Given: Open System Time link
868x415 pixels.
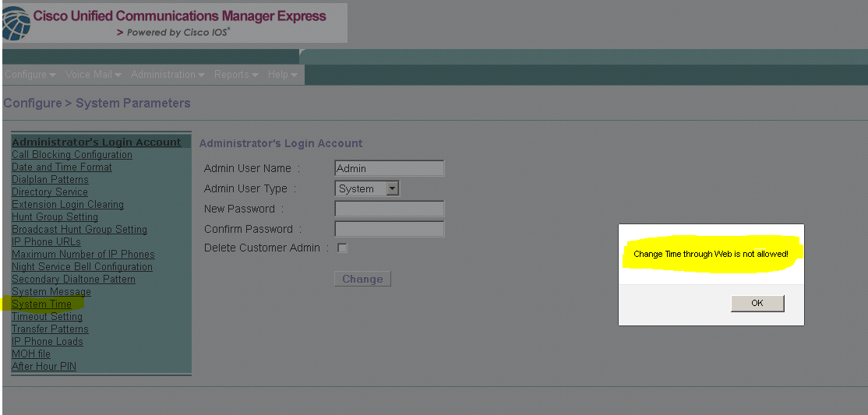Looking at the screenshot, I should (41, 304).
